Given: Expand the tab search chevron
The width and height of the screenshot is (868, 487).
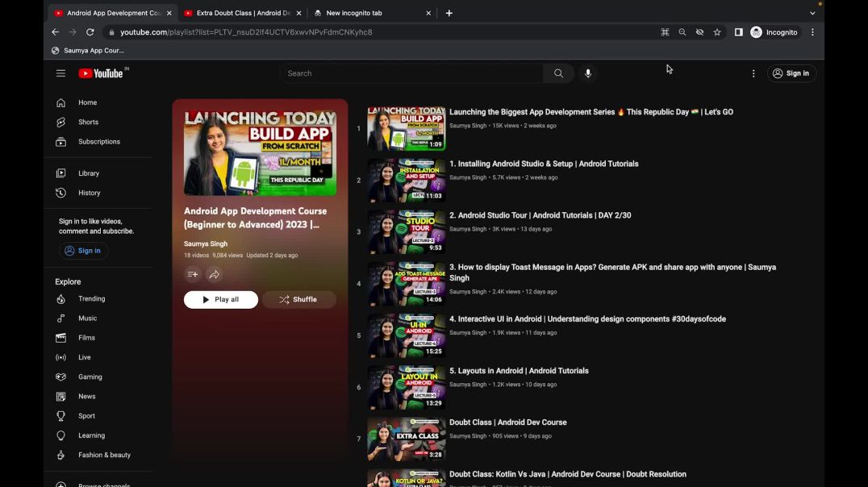Looking at the screenshot, I should pos(812,13).
